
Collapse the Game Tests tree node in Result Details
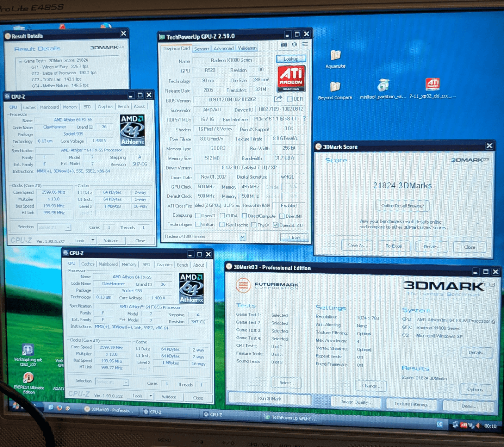(x=20, y=61)
